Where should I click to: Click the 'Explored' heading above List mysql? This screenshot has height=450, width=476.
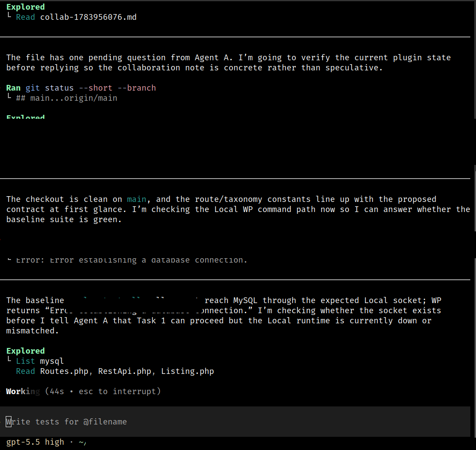point(25,351)
